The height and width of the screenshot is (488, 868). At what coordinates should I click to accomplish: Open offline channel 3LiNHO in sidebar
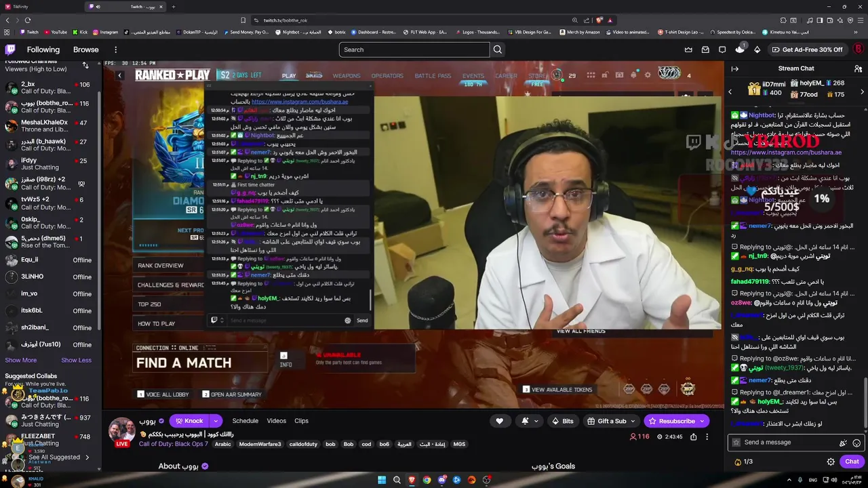51,277
